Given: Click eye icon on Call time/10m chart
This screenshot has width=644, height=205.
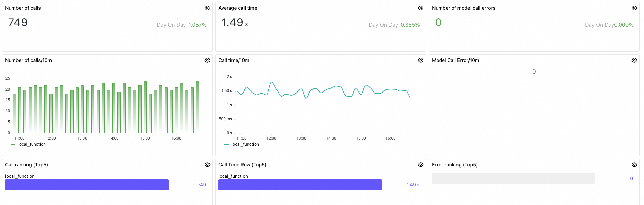Looking at the screenshot, I should 421,60.
